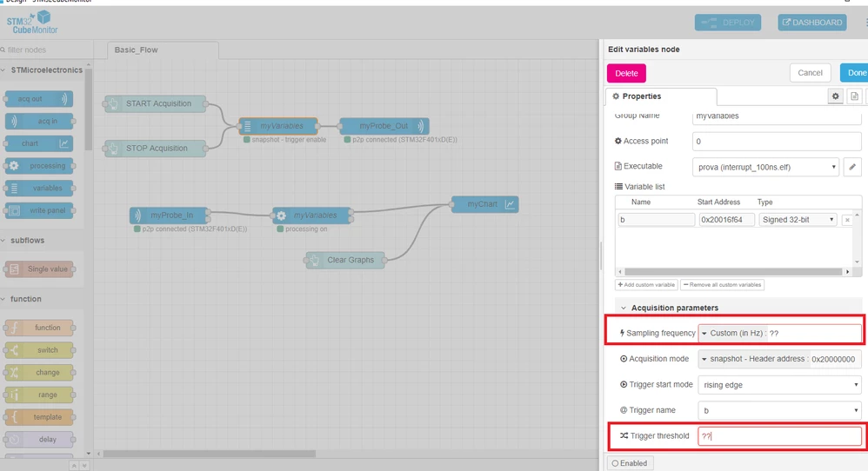Click the DEPLOY button
Screen dimensions: 868x471
(727, 23)
